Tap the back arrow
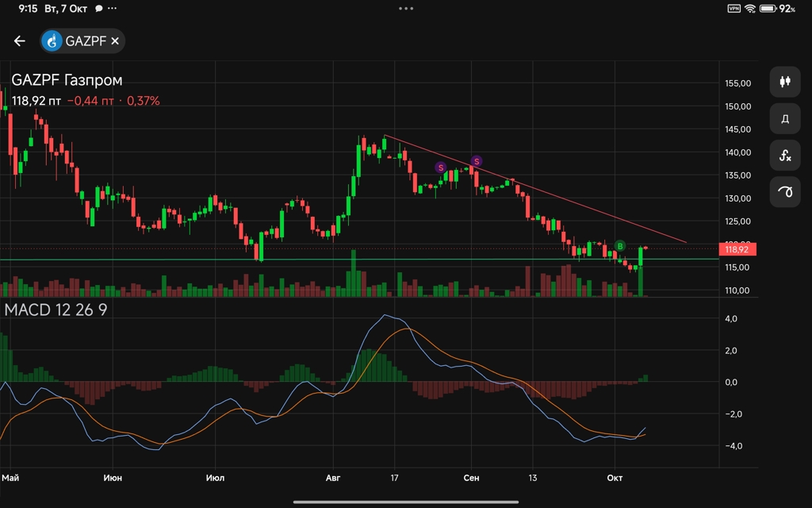 coord(20,41)
